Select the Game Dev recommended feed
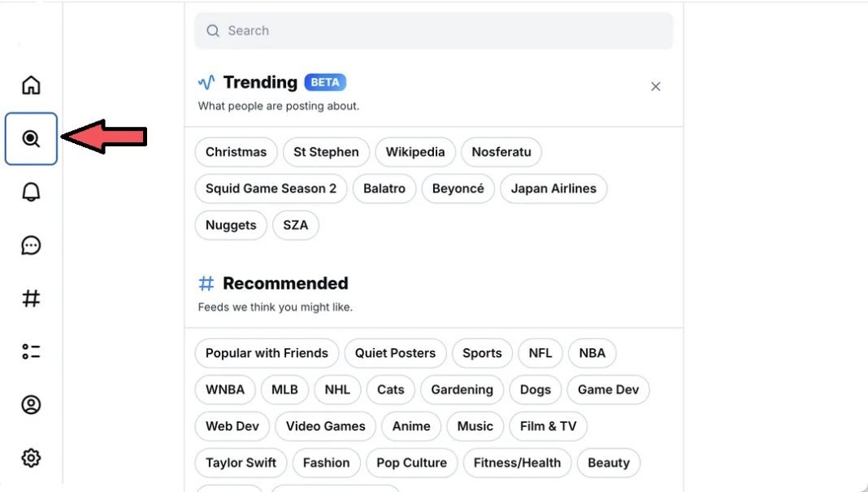Image resolution: width=868 pixels, height=492 pixels. coord(609,390)
